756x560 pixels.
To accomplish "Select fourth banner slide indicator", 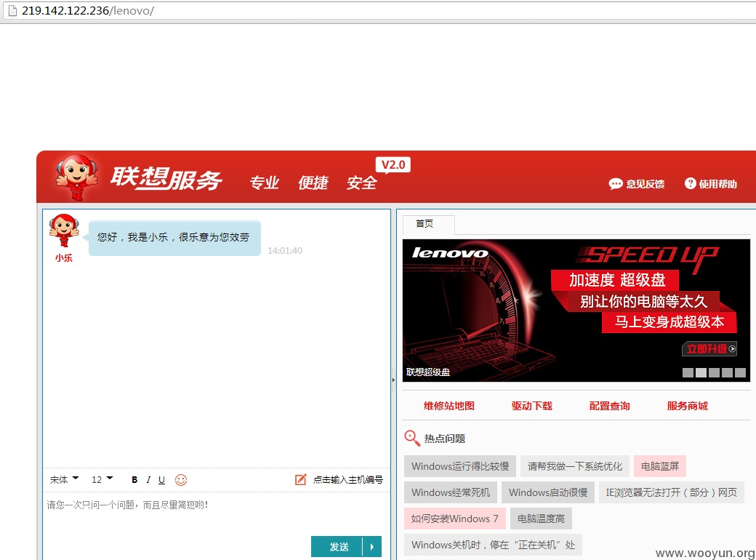I will point(727,372).
